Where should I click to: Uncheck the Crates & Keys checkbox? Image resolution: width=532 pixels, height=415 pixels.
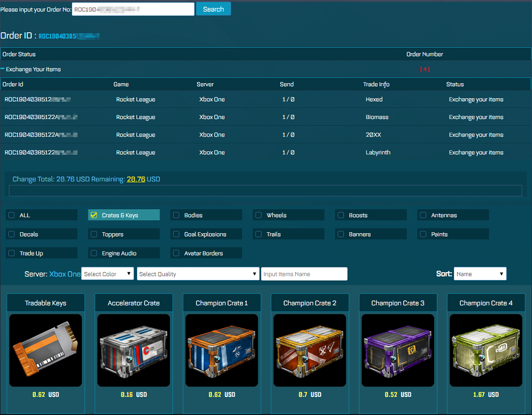tap(94, 215)
